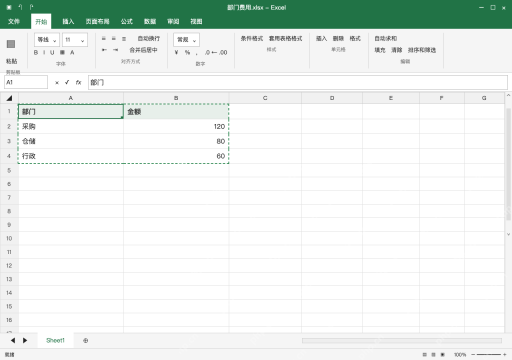512x360 pixels.
Task: Click the 金额 header cell
Action: pyautogui.click(x=176, y=112)
